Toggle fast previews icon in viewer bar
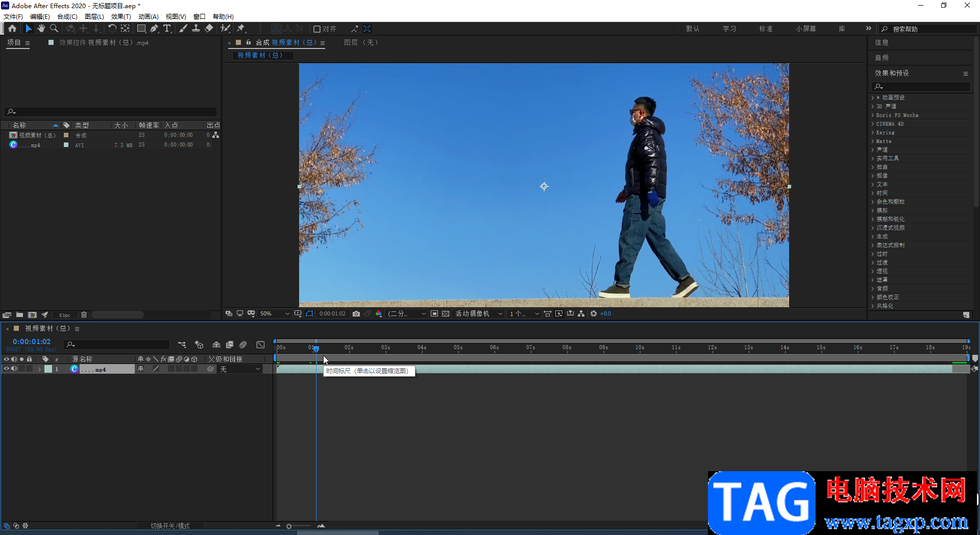The image size is (980, 535). click(x=559, y=314)
